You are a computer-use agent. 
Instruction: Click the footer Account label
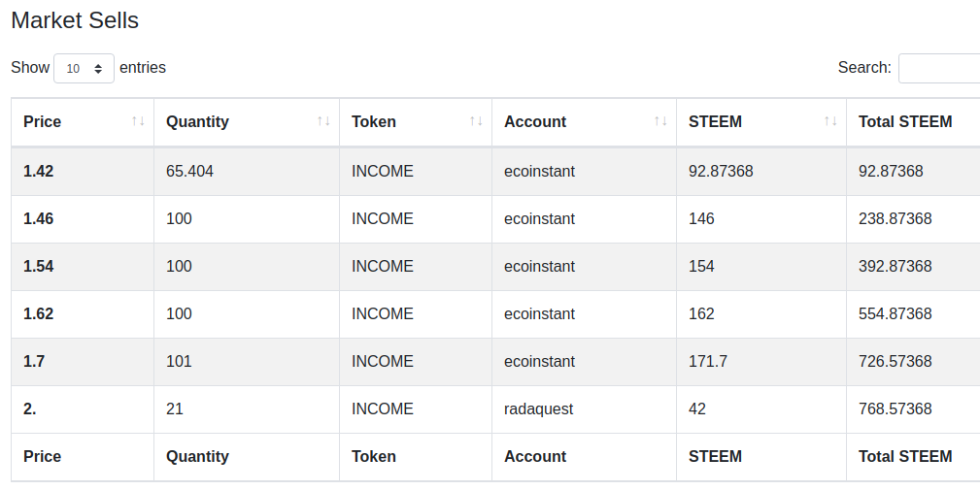click(x=535, y=456)
